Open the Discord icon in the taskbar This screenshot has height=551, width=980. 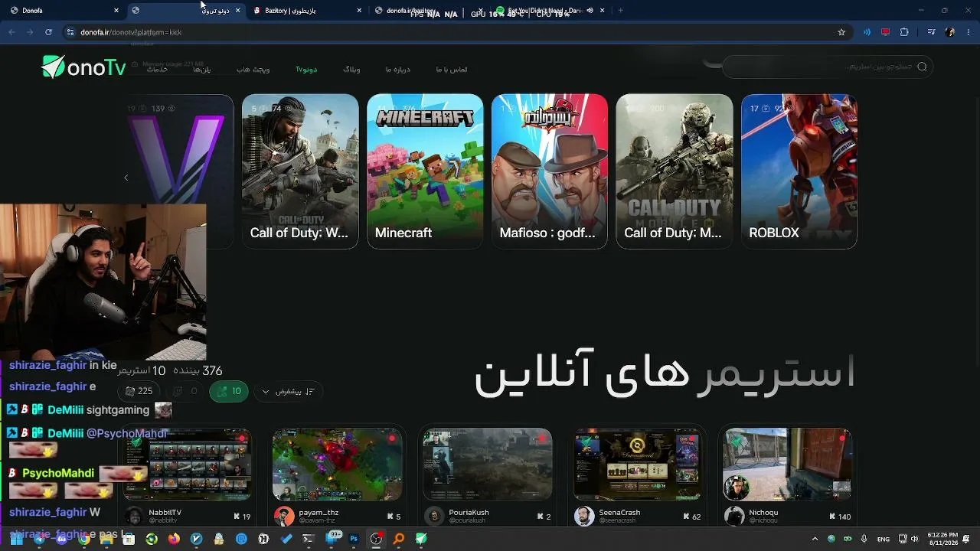tap(62, 539)
